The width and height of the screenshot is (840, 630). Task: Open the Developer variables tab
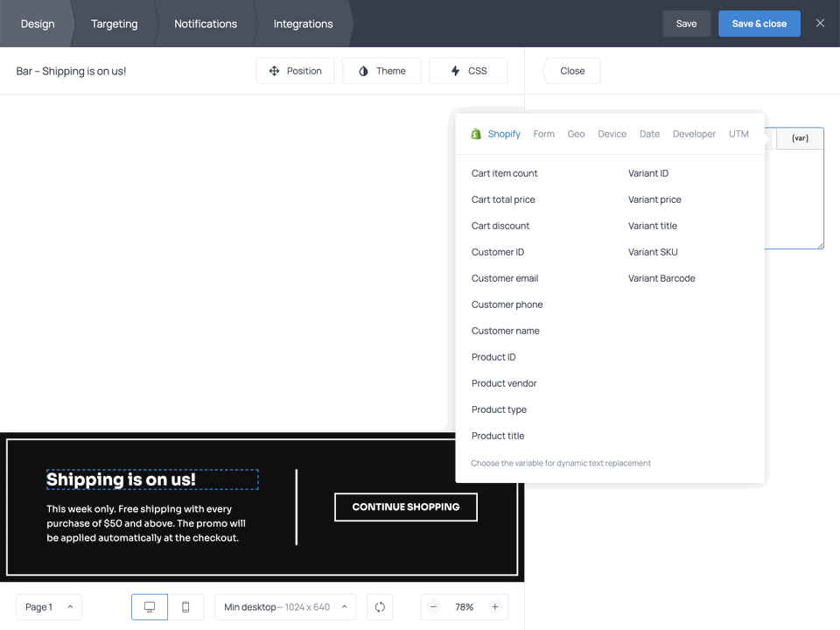coord(694,134)
